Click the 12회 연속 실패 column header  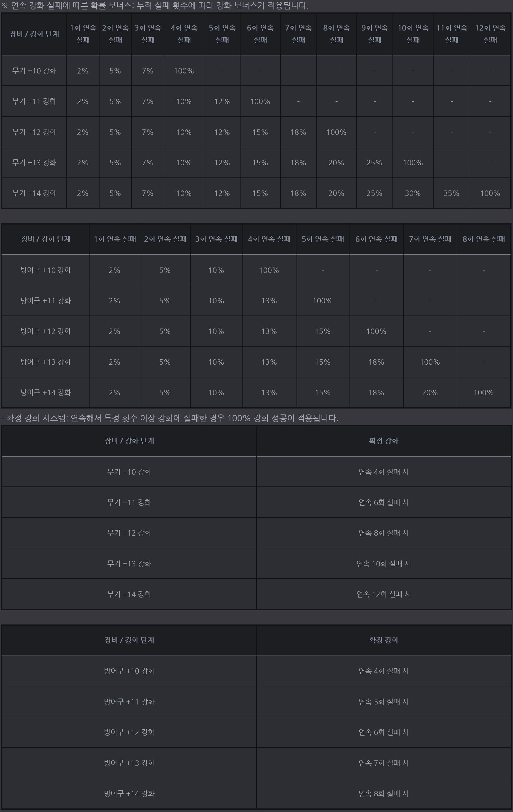tap(490, 34)
